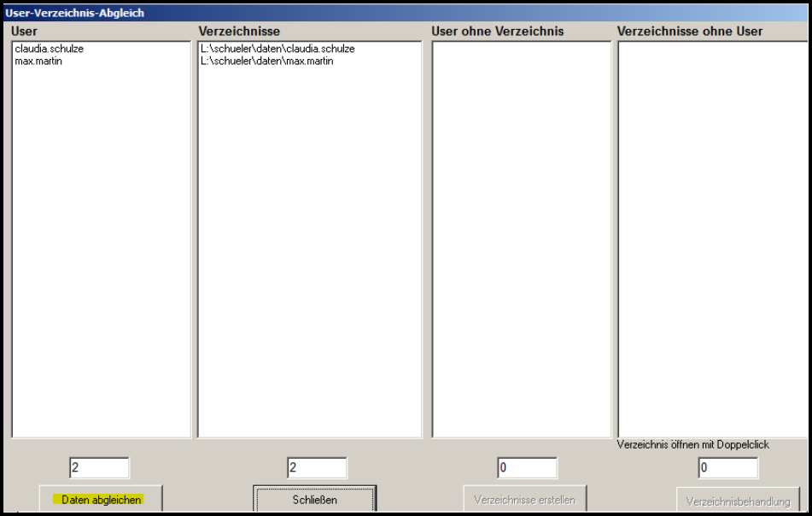Focus the count field under Verzeichnisse ohne User
Image resolution: width=812 pixels, height=516 pixels.
click(x=727, y=468)
